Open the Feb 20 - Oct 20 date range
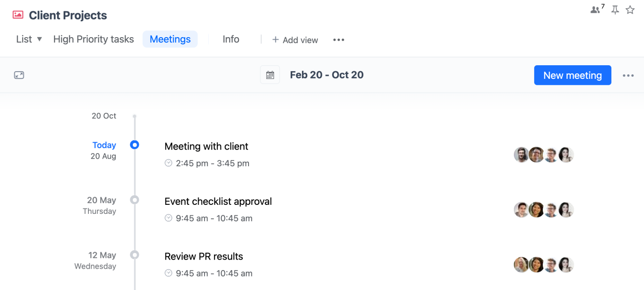This screenshot has height=290, width=644. coord(327,75)
